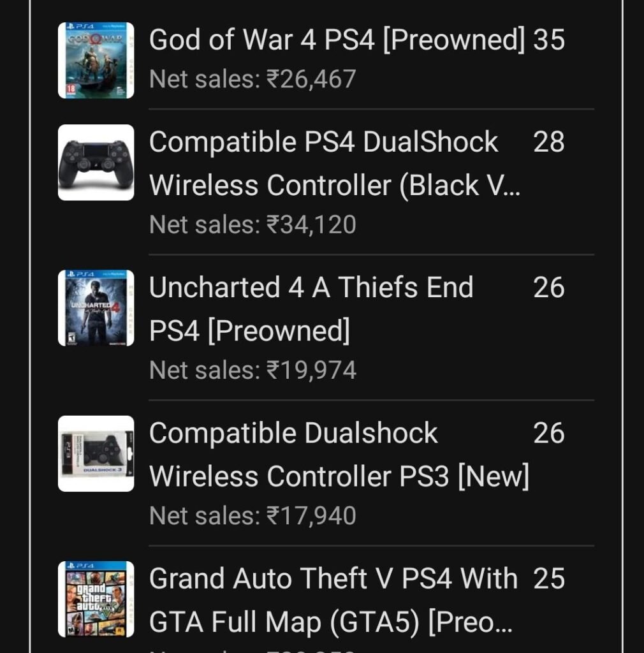The height and width of the screenshot is (653, 644).
Task: Click the Dualshock 3 PS3 controller package image
Action: point(96,453)
